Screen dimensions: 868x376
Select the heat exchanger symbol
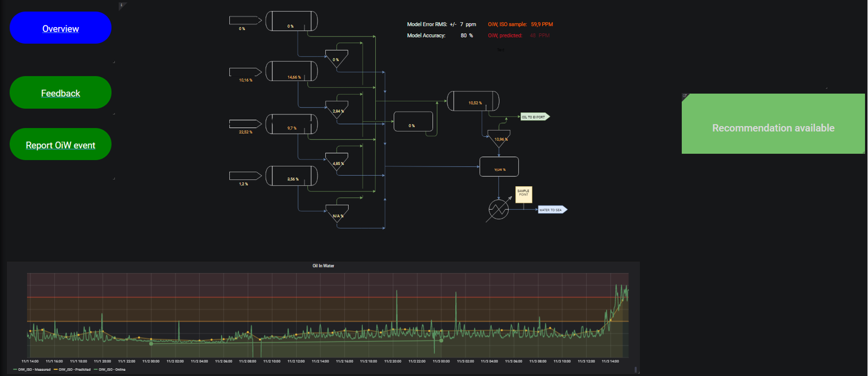pyautogui.click(x=498, y=210)
